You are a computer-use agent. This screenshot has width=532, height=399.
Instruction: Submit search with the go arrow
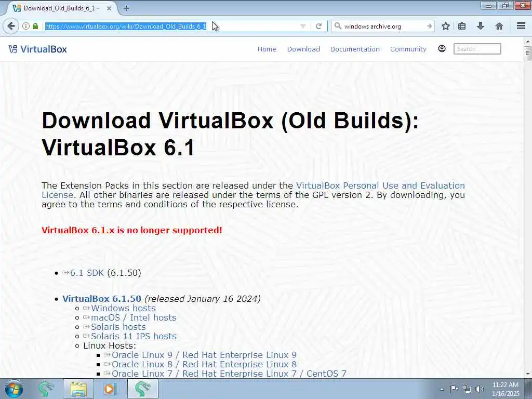click(430, 26)
